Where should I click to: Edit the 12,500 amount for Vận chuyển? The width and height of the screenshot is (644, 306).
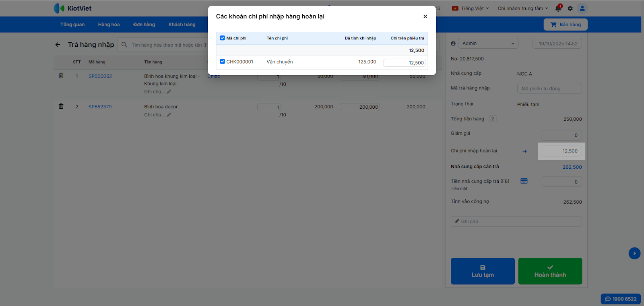point(404,63)
